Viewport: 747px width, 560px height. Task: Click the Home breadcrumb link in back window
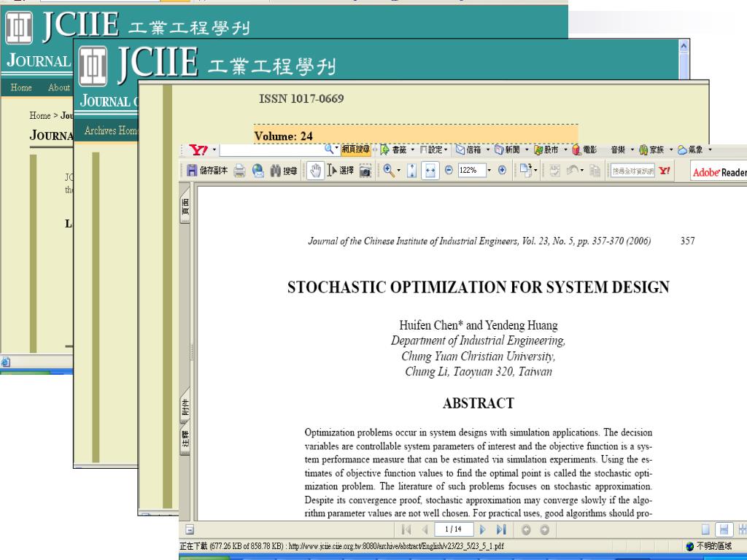click(x=40, y=115)
